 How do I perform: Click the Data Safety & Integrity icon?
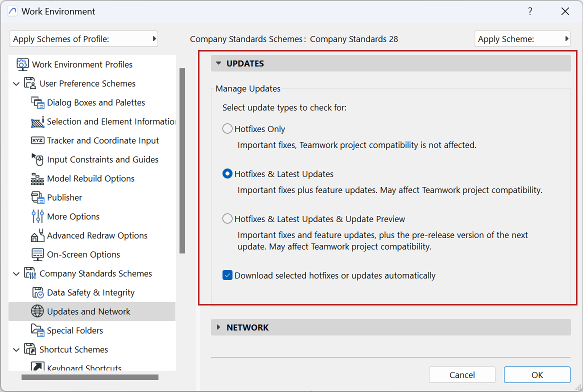(38, 292)
